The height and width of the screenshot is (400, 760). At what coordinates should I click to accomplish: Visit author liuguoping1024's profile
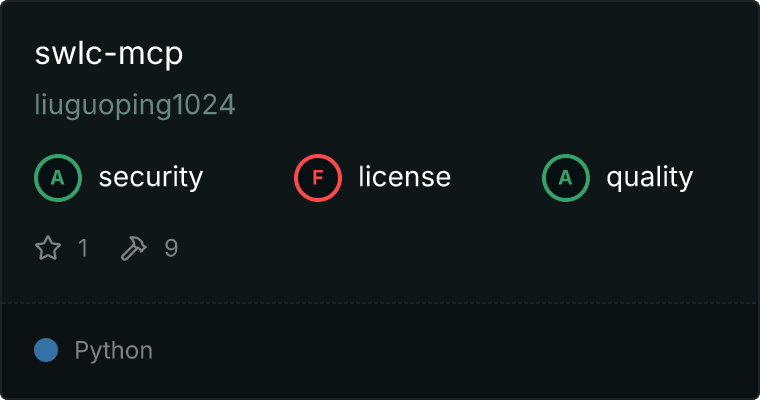pos(135,105)
